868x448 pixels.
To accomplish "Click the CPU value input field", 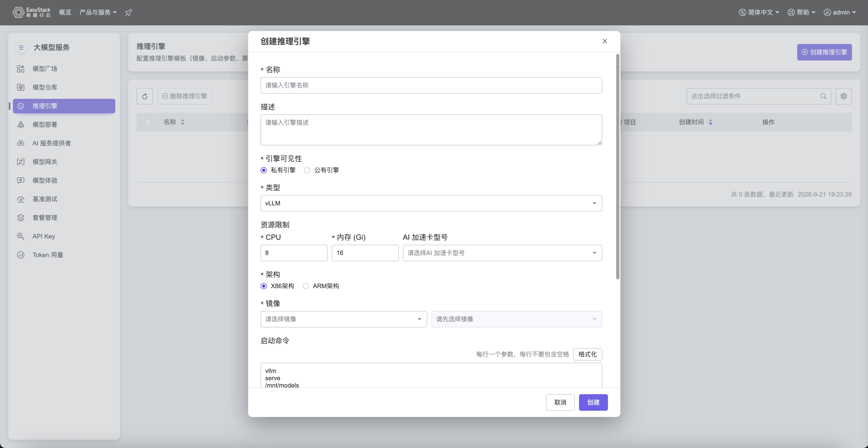I will 293,253.
